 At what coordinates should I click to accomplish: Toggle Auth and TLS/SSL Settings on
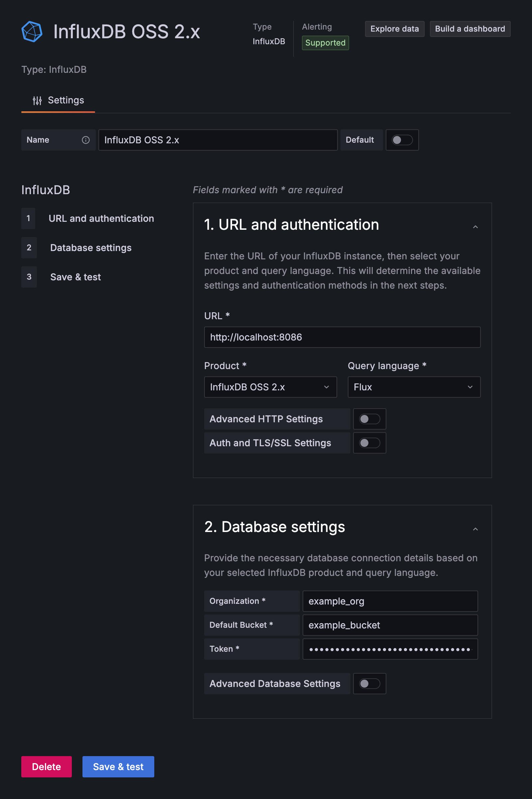pyautogui.click(x=369, y=443)
